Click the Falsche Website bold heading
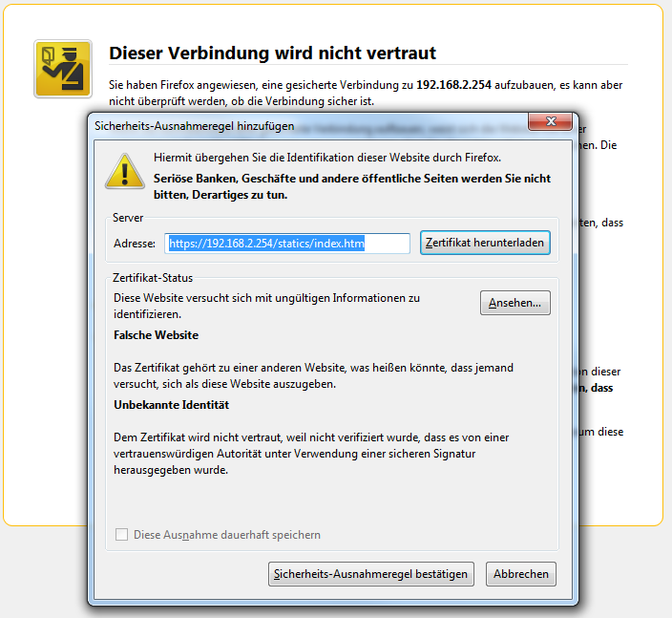Screen dimensions: 672x618 pos(156,335)
